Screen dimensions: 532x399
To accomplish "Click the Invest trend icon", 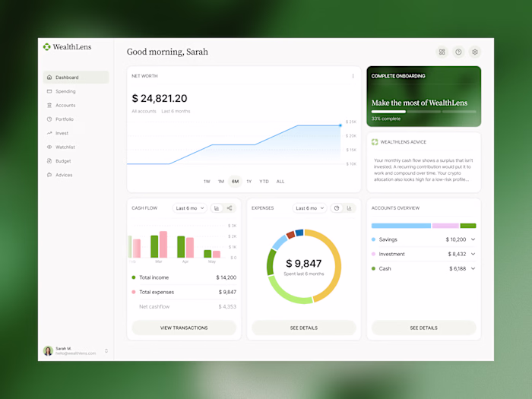I will tap(49, 133).
